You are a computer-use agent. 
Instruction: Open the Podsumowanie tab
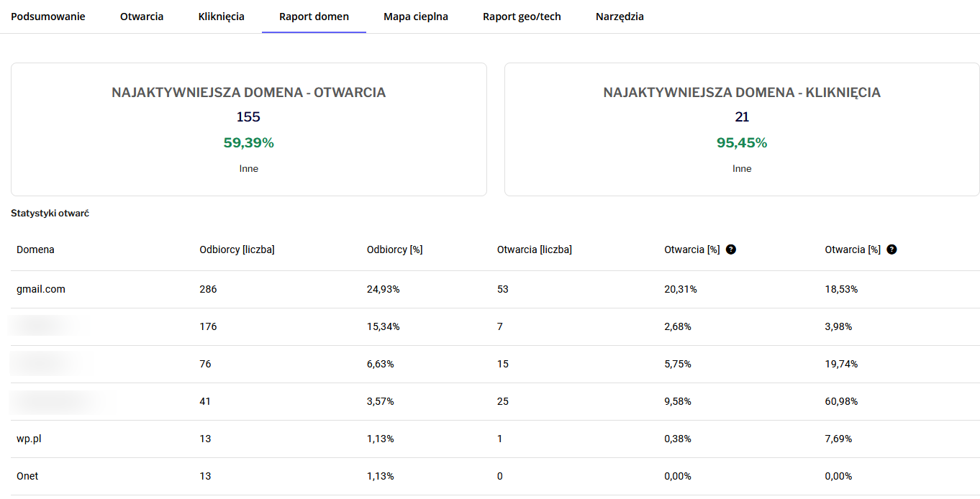(x=47, y=17)
